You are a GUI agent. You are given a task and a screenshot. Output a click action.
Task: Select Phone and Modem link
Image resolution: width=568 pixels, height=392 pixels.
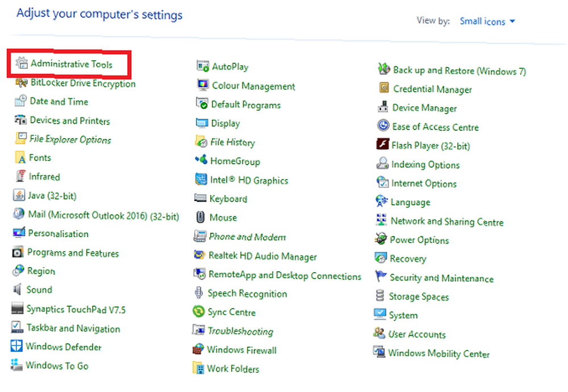click(248, 237)
